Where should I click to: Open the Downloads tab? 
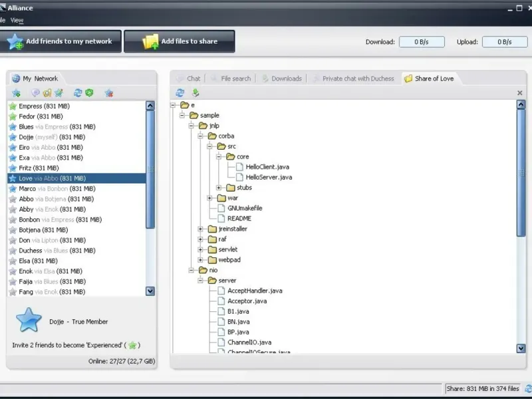click(x=282, y=78)
